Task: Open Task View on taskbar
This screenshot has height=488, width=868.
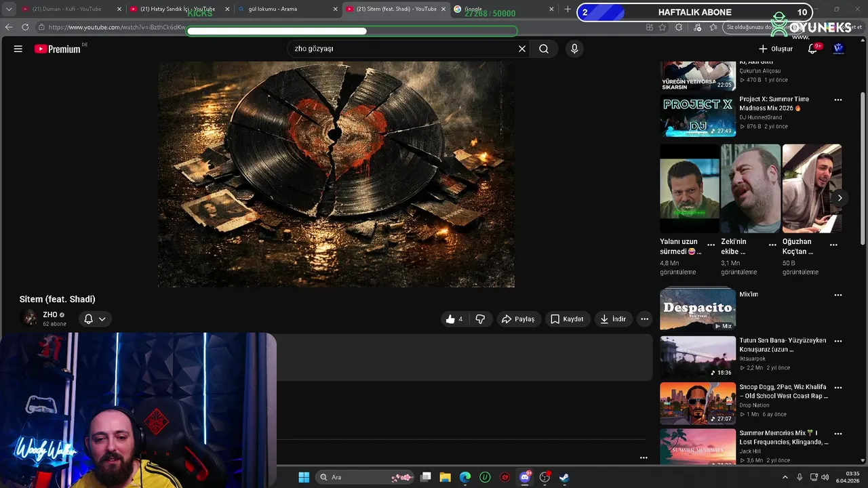Action: coord(425,477)
